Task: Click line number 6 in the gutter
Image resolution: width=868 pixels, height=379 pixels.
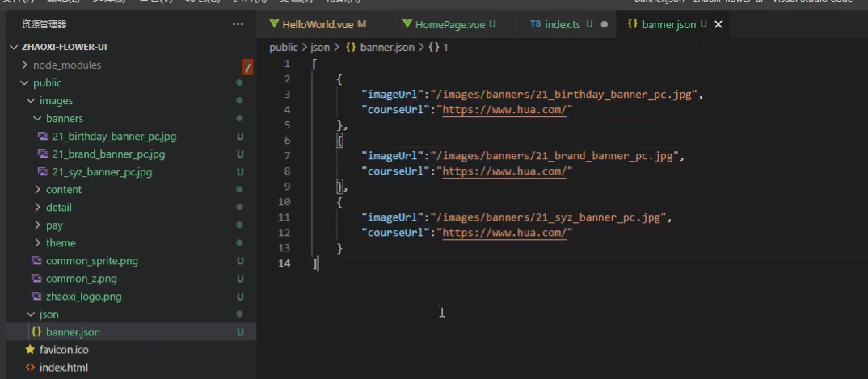Action: click(287, 141)
